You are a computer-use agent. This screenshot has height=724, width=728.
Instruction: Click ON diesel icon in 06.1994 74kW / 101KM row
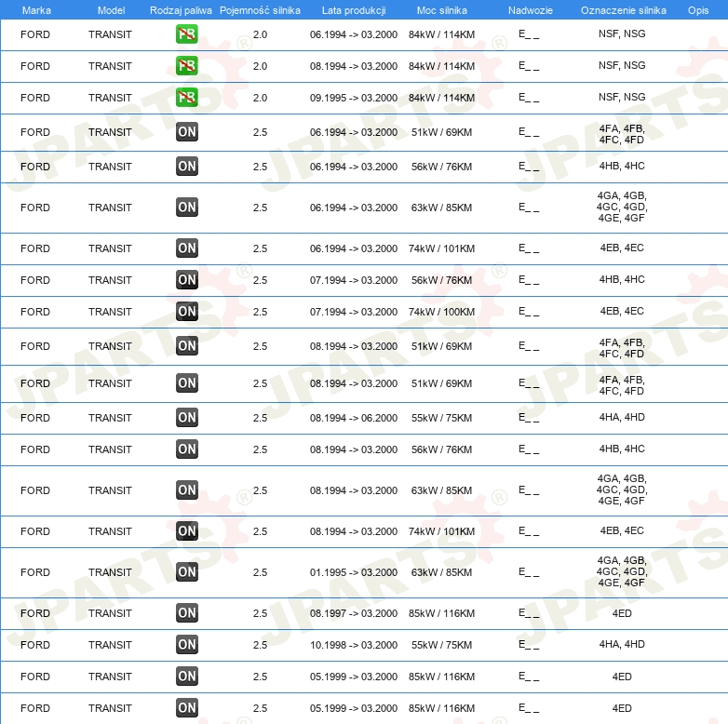pos(187,248)
